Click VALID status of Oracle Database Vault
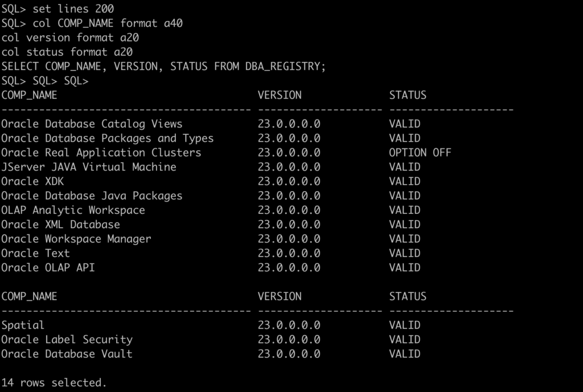 (404, 354)
